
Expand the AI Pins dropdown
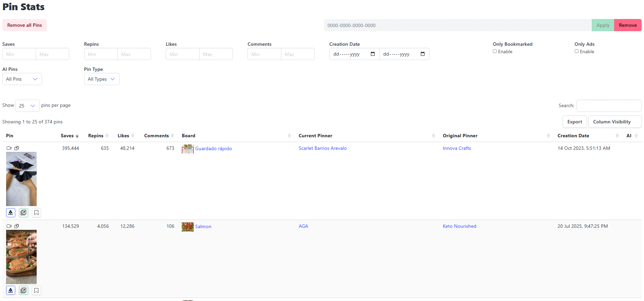tap(22, 79)
